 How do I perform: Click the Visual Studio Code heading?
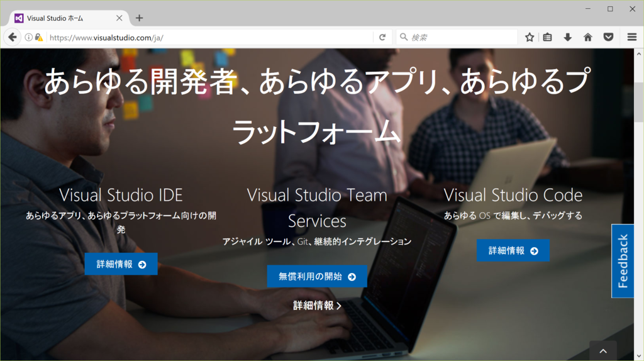click(x=513, y=195)
